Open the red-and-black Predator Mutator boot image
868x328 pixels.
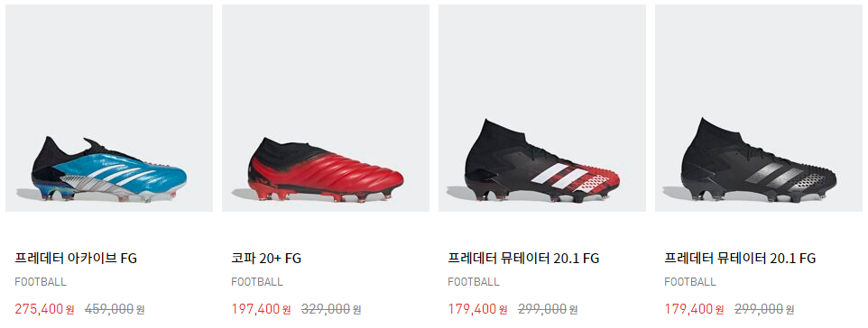click(542, 108)
